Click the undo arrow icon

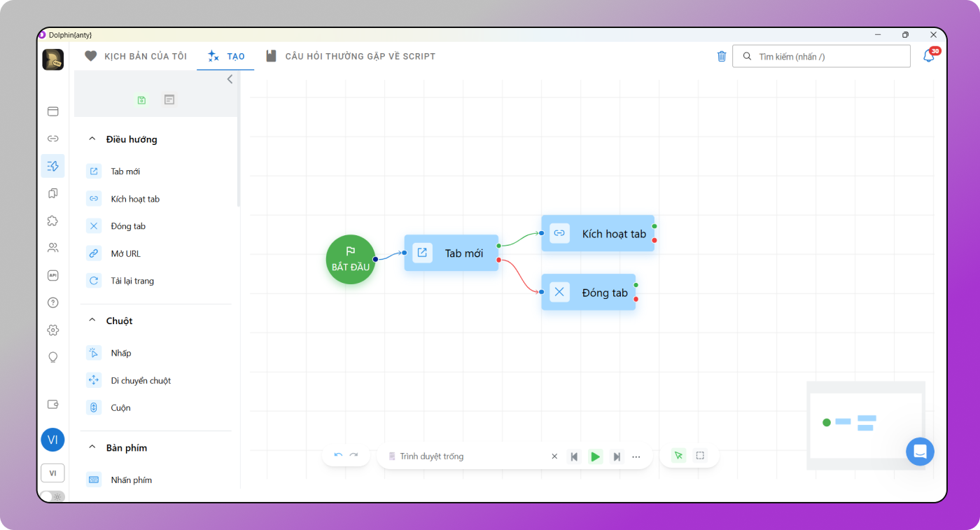pyautogui.click(x=338, y=455)
